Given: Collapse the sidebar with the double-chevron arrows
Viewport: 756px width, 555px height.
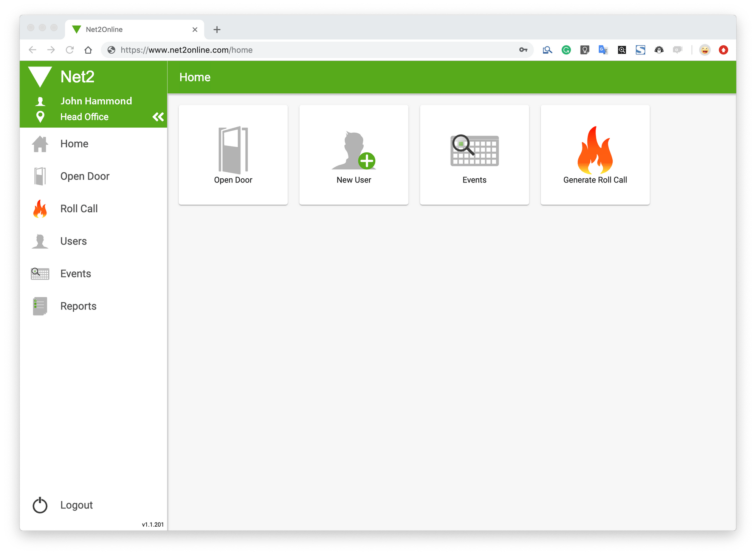Looking at the screenshot, I should [158, 117].
